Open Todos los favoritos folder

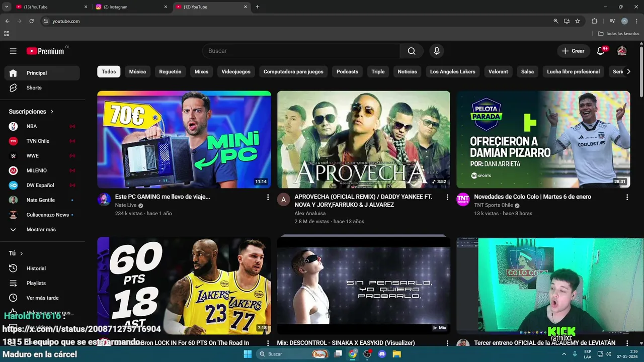(x=618, y=34)
